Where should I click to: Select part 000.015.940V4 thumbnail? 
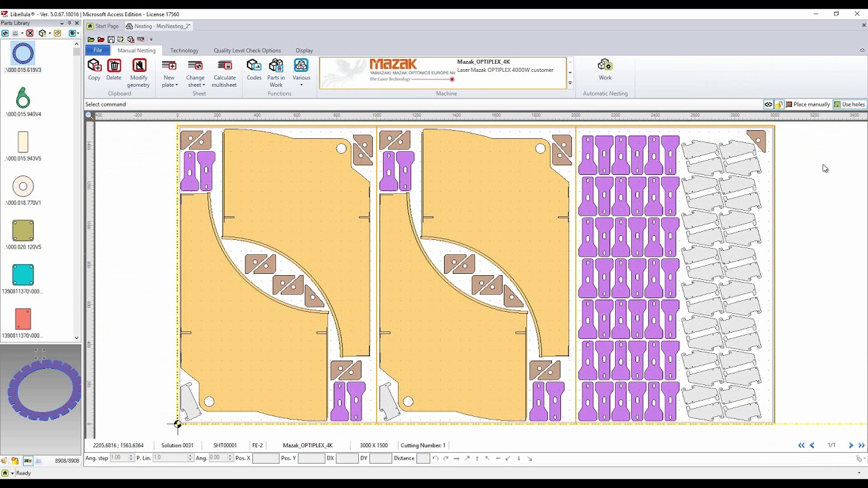coord(23,98)
